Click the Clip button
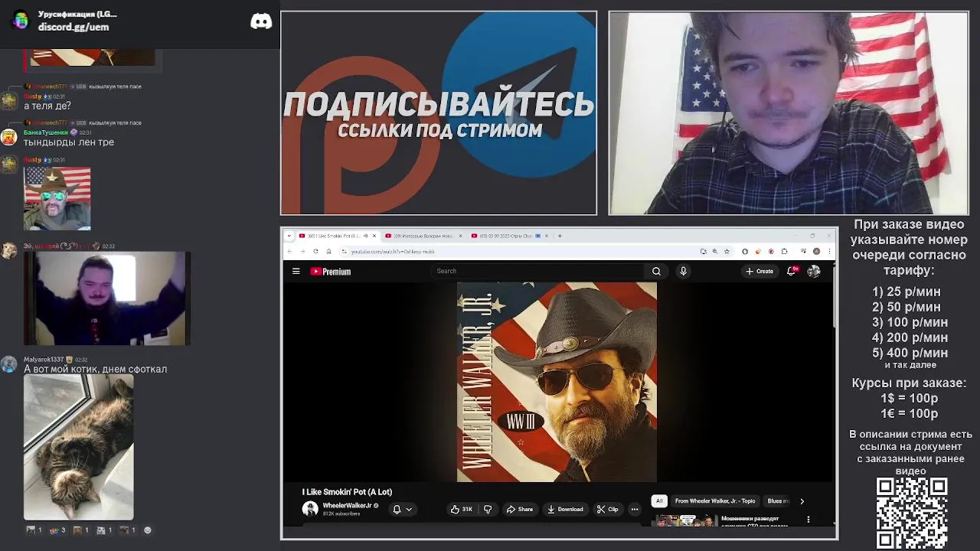 tap(608, 509)
